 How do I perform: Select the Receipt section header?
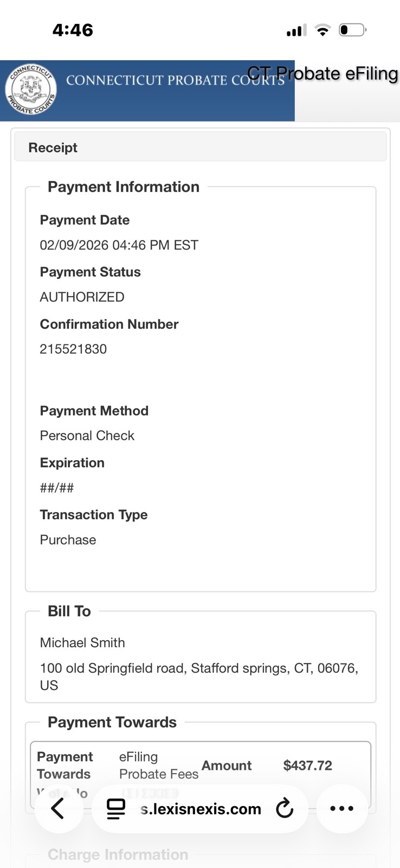click(x=53, y=148)
